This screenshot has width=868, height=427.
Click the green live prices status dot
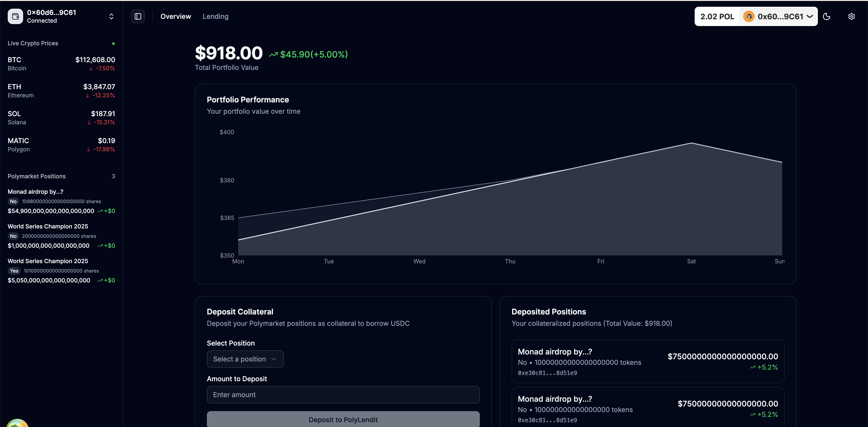coord(114,43)
